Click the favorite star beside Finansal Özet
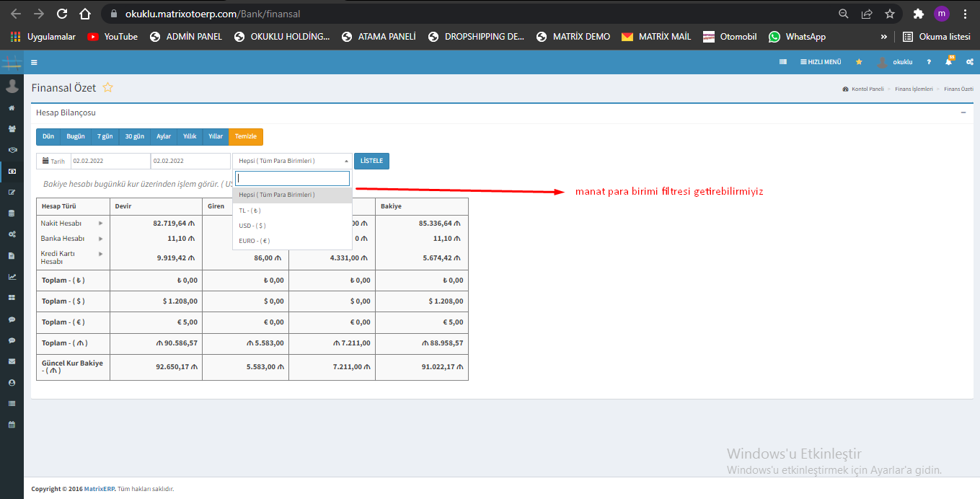Viewport: 980px width, 499px height. [108, 87]
